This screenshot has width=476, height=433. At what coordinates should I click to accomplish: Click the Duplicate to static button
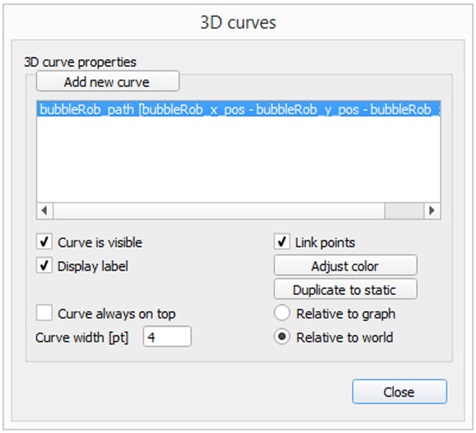point(345,290)
